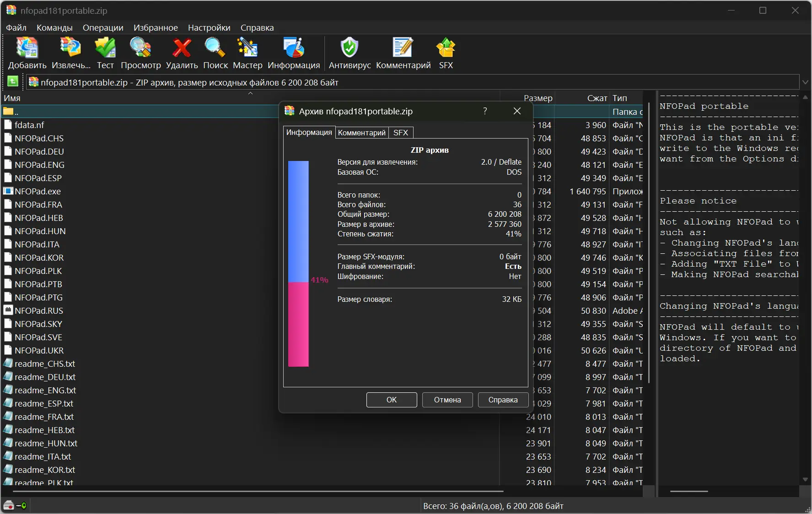Open the Операции menu

[103, 27]
